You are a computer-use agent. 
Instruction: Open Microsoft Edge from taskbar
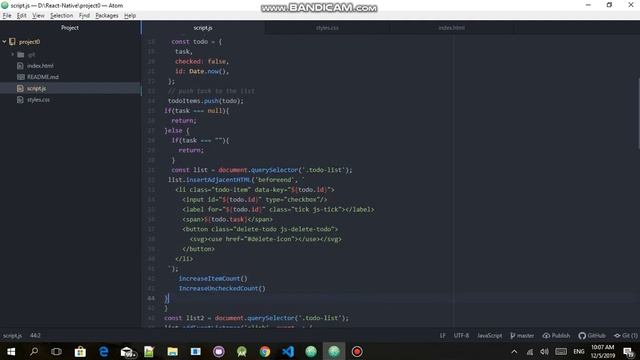coord(104,351)
